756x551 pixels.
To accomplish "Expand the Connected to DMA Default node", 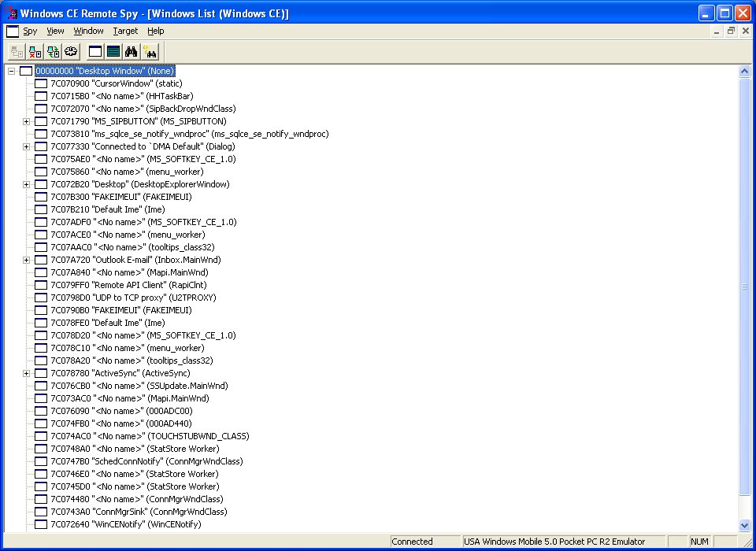I will coord(26,146).
